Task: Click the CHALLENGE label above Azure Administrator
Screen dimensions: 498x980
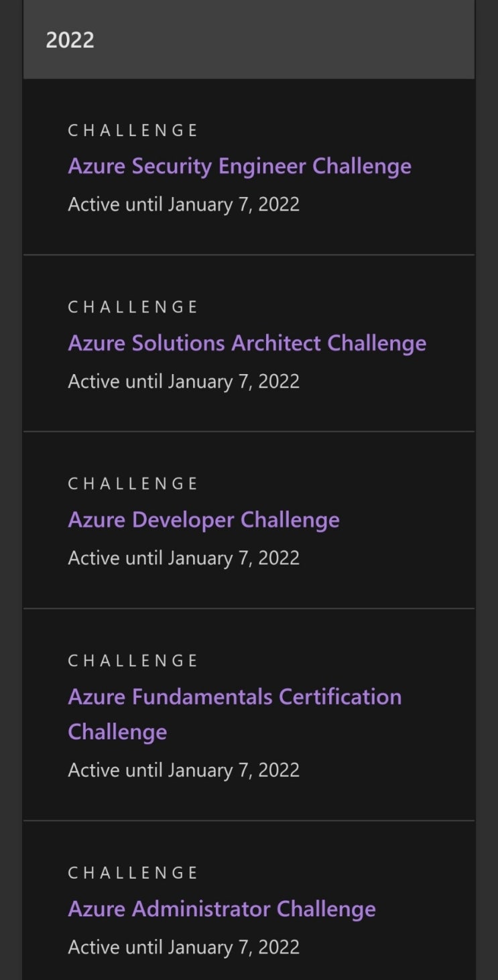Action: pyautogui.click(x=132, y=872)
